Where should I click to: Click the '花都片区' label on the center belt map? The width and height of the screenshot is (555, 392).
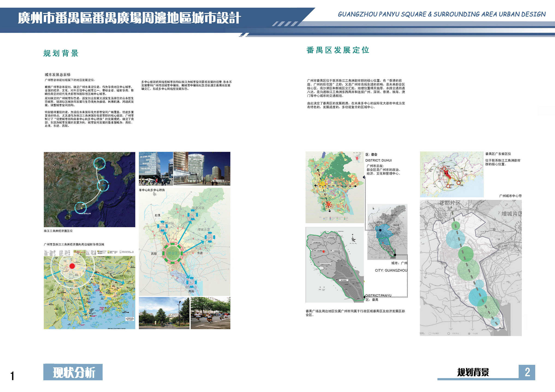point(450,203)
